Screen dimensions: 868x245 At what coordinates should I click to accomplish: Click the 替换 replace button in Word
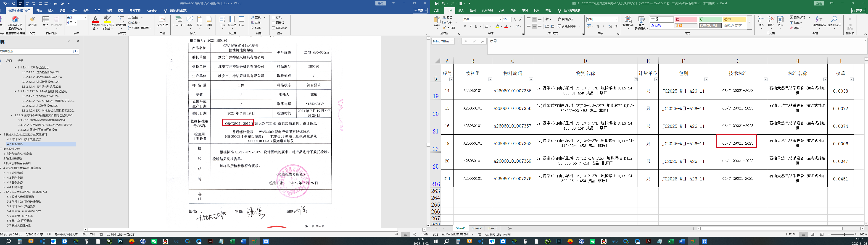pyautogui.click(x=256, y=23)
